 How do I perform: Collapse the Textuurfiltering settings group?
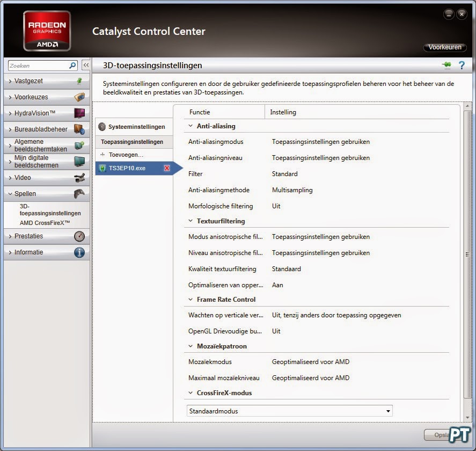click(191, 221)
